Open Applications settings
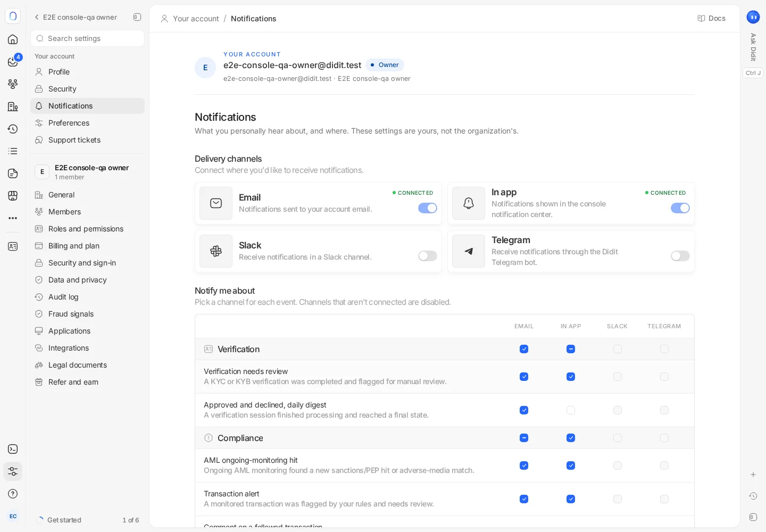This screenshot has height=532, width=766. click(87, 331)
